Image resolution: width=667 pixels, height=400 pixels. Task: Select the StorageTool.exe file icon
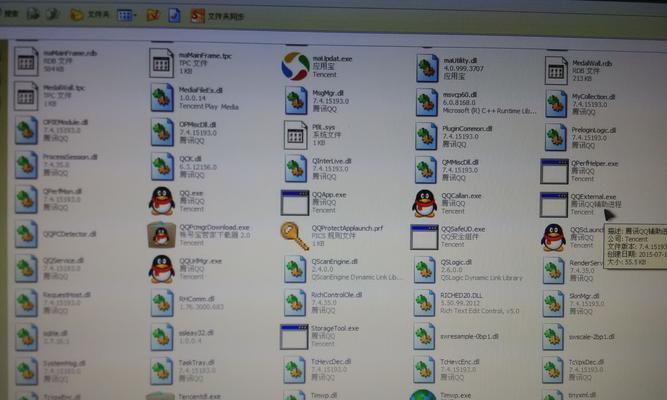[x=294, y=337]
